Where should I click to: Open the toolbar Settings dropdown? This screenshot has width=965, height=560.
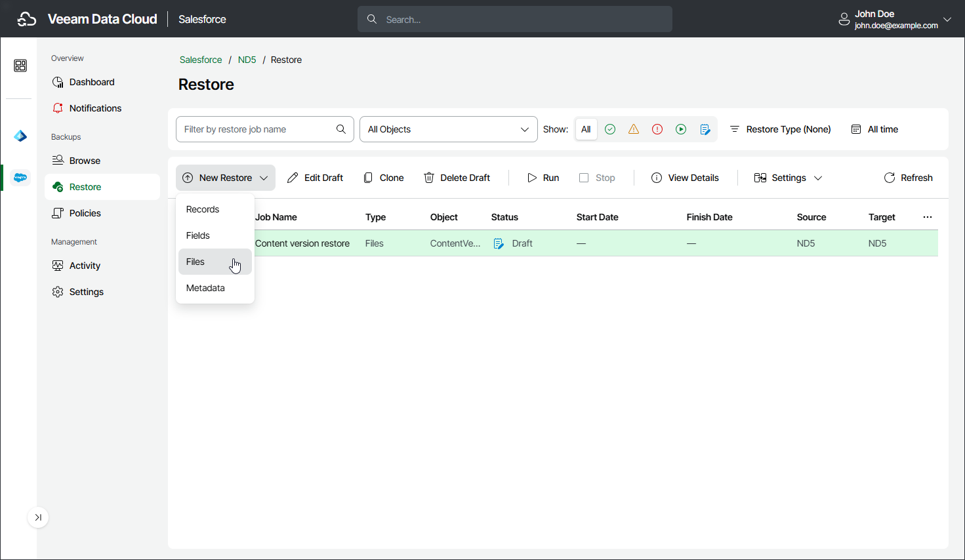coord(788,178)
